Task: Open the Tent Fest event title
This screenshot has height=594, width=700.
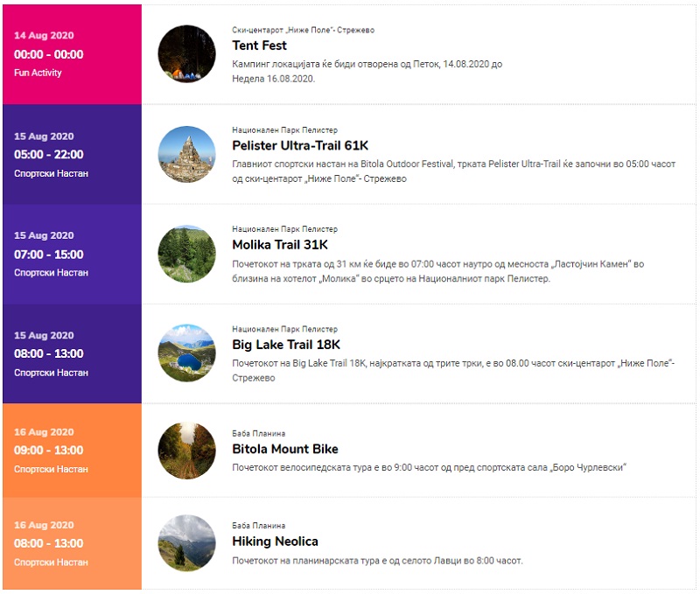Action: 259,45
